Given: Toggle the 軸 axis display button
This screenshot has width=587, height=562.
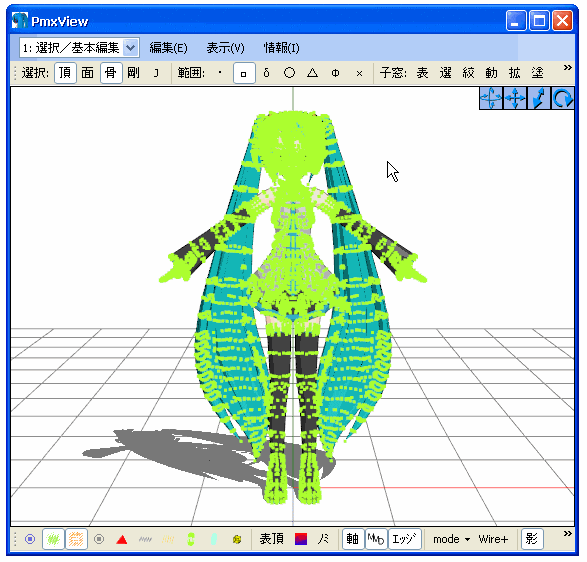Looking at the screenshot, I should pyautogui.click(x=352, y=539).
